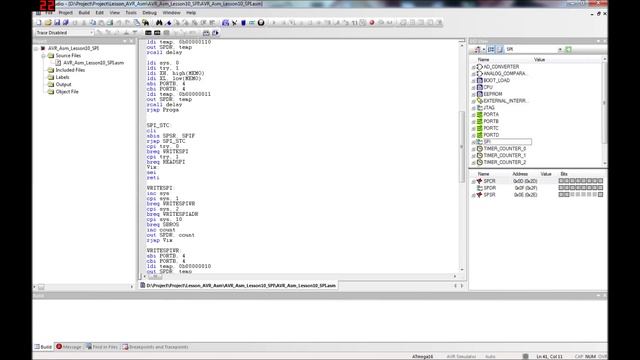Toggle the rightmost bit box of SPCR
Viewport: 640px width, 360px height.
(x=600, y=181)
